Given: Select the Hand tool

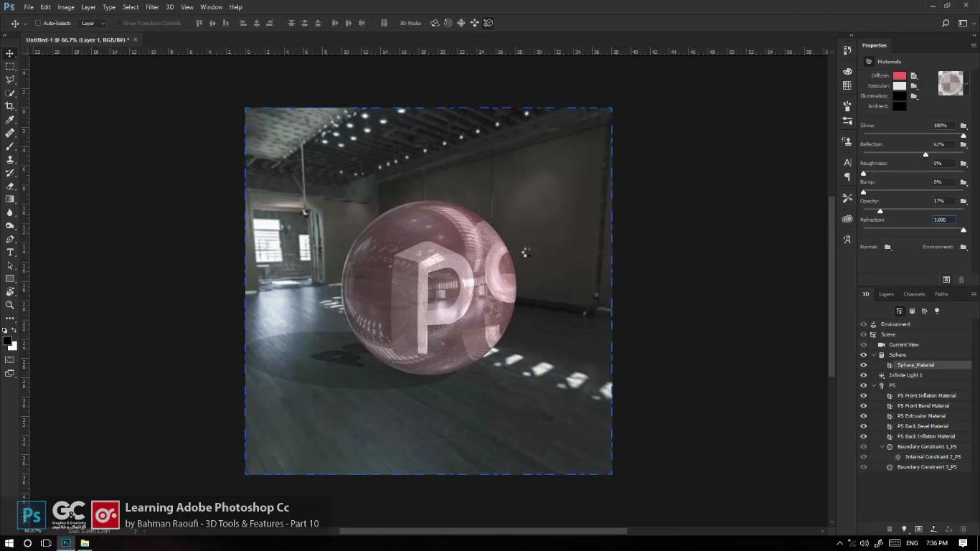Looking at the screenshot, I should (x=10, y=292).
